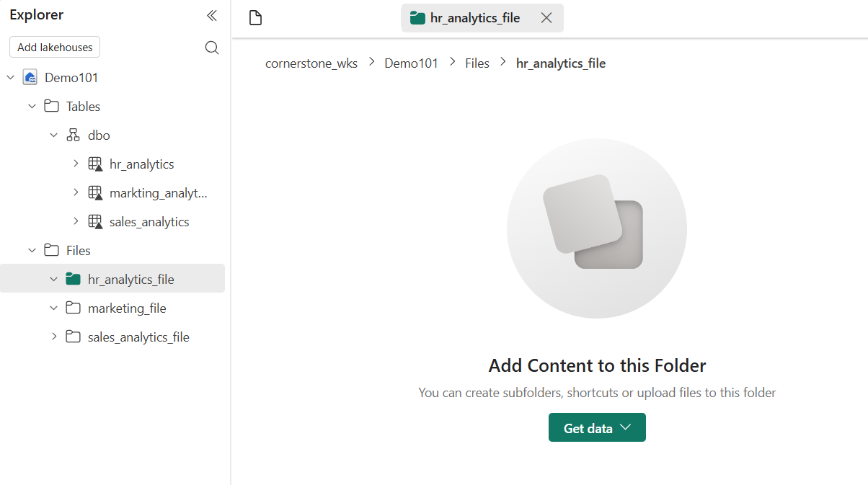Click the sales_analytics table icon
This screenshot has width=868, height=485.
pyautogui.click(x=95, y=222)
